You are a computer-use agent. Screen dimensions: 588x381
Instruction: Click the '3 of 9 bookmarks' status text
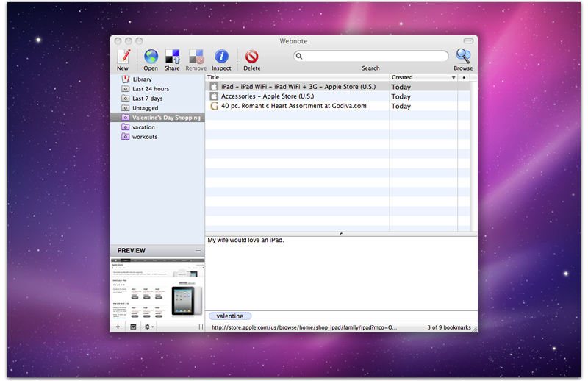coord(449,327)
